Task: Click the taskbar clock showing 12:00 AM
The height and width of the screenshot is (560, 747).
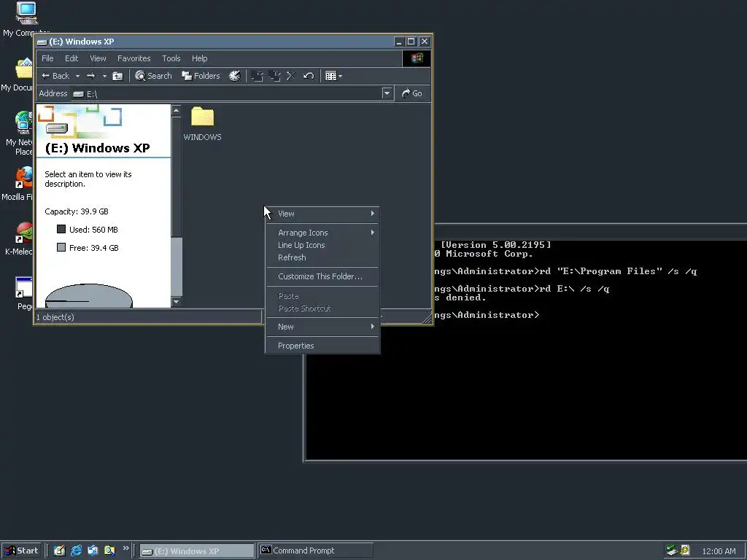Action: pyautogui.click(x=719, y=551)
